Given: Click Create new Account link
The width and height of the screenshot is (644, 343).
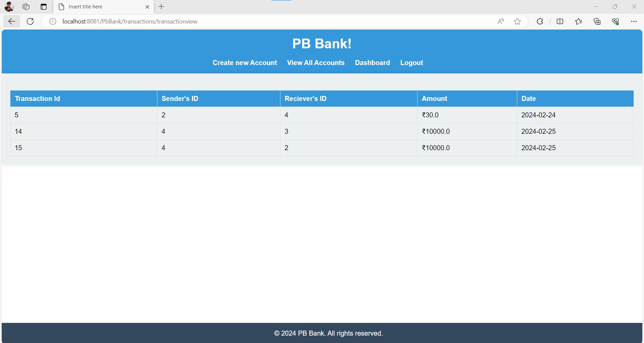Looking at the screenshot, I should pyautogui.click(x=245, y=63).
